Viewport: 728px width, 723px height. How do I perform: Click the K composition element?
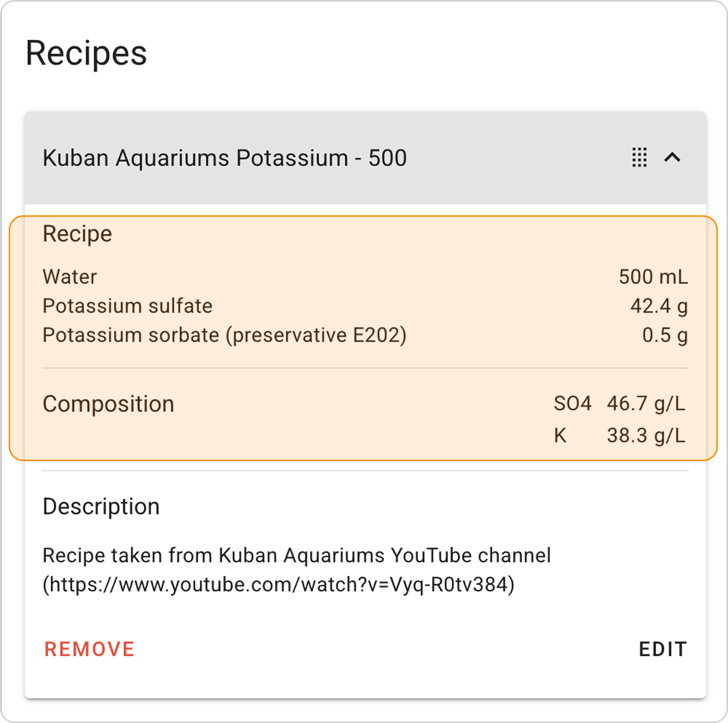point(560,436)
